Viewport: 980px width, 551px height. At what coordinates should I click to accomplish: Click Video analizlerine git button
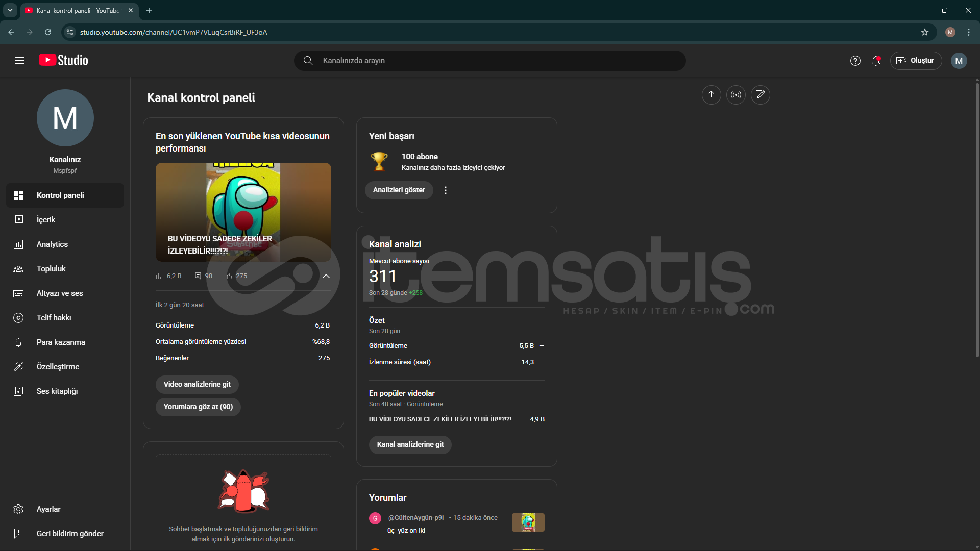click(197, 384)
